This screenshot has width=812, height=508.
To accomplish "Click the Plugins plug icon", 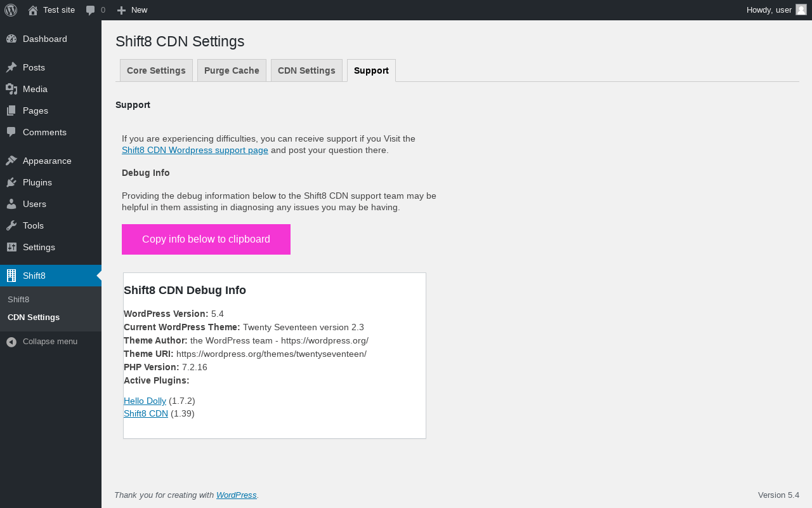I will [x=11, y=182].
